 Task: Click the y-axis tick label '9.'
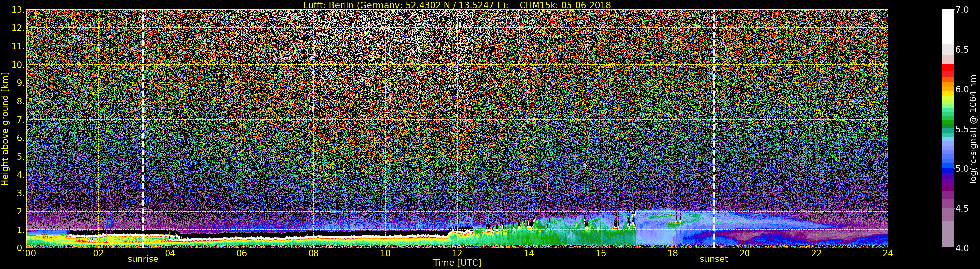point(21,83)
